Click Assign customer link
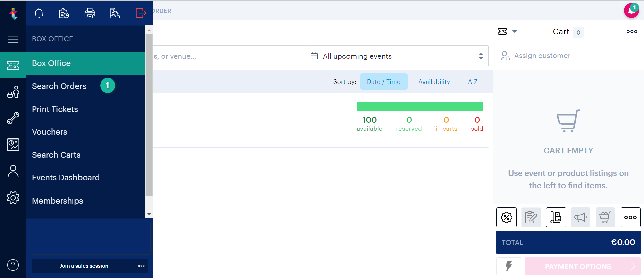The image size is (644, 278). (542, 56)
